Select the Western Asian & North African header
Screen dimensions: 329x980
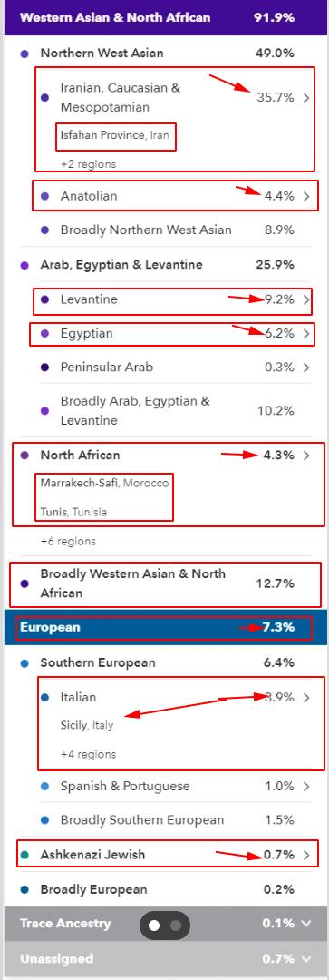click(x=164, y=17)
